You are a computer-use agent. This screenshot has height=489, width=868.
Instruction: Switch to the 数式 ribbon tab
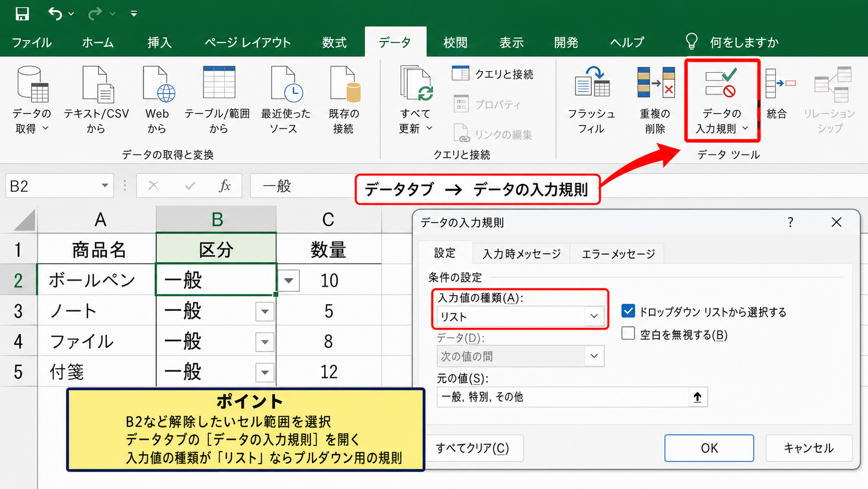334,42
